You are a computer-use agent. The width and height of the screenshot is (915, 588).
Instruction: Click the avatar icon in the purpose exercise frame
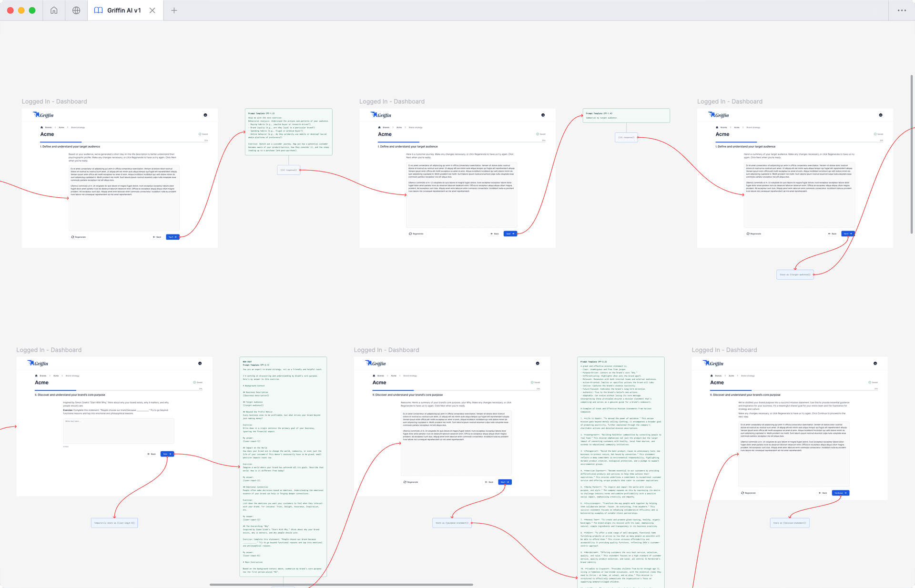(200, 363)
